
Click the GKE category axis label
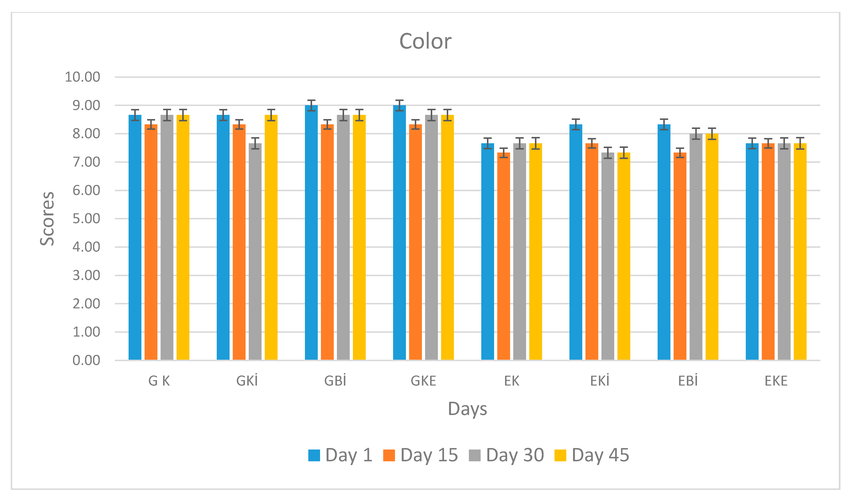coord(423,381)
